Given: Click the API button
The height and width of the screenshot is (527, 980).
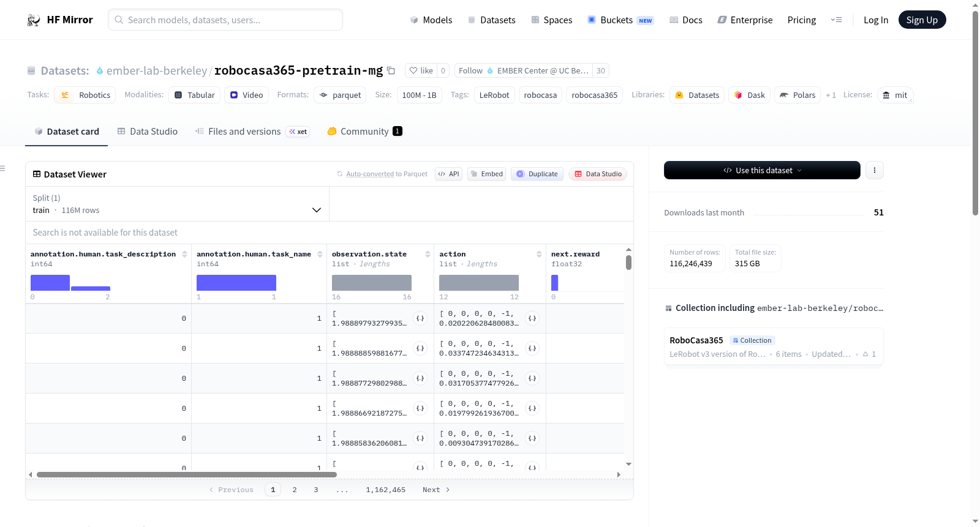Looking at the screenshot, I should (448, 174).
